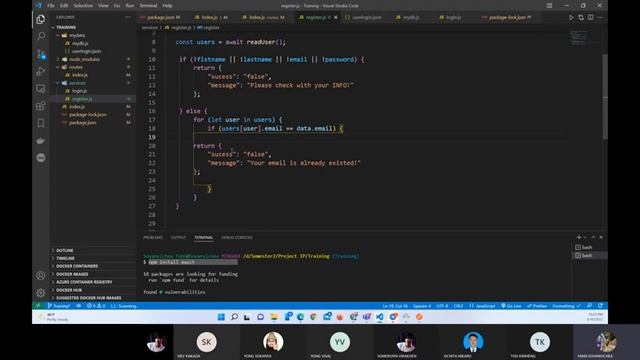640x360 pixels.
Task: Open the Bookmarks view in activity bar
Action: [x=40, y=123]
